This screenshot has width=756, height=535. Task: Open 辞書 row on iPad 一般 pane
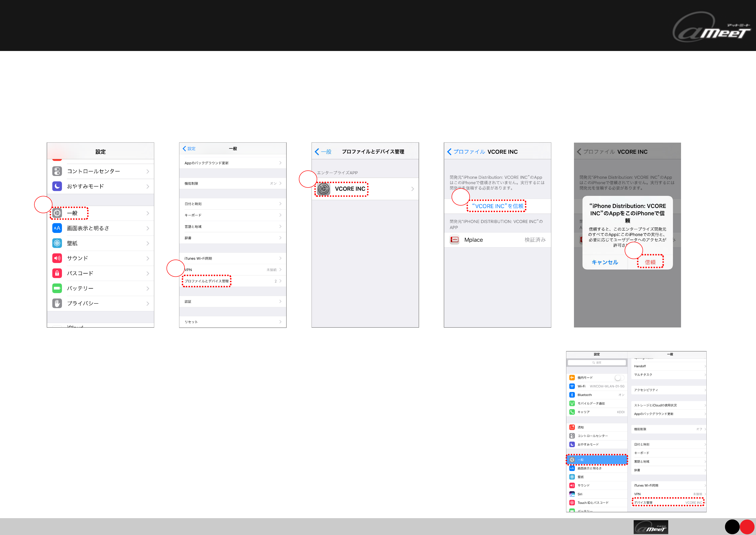[x=668, y=471]
